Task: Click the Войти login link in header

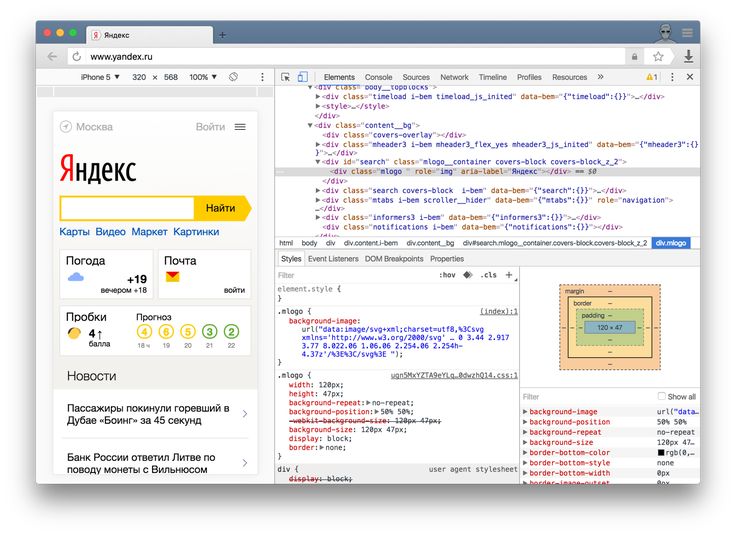Action: [x=210, y=127]
